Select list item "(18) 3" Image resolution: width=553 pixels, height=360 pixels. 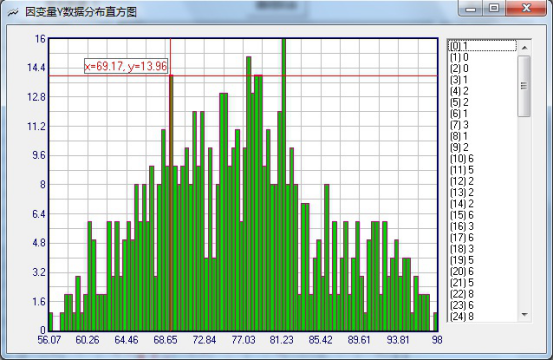482,249
